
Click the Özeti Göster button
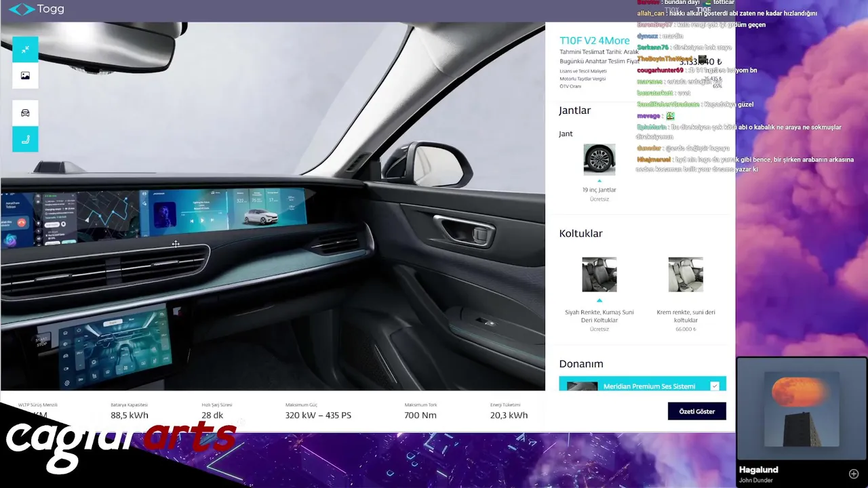pos(696,411)
